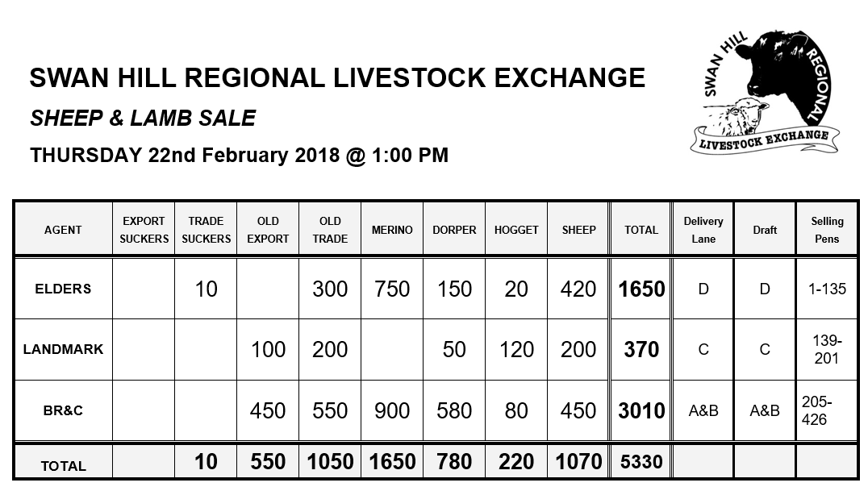Click the HOGGET column header
This screenshot has width=868, height=491.
(516, 230)
